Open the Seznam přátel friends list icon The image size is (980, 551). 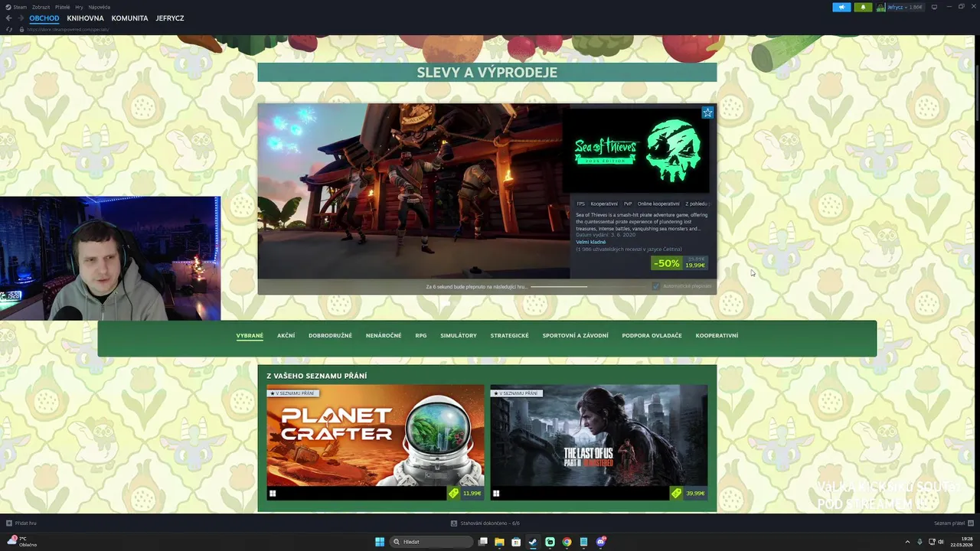pyautogui.click(x=971, y=523)
